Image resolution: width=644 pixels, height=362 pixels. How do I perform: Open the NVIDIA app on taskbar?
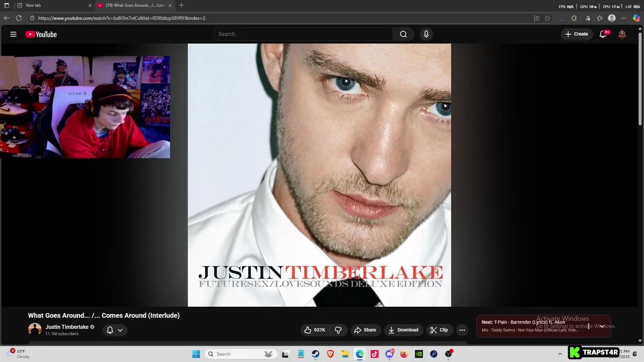point(419,354)
